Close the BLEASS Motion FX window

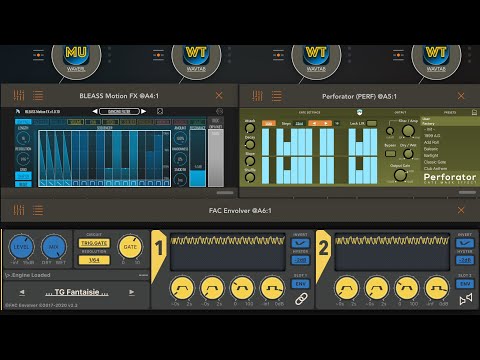[219, 96]
